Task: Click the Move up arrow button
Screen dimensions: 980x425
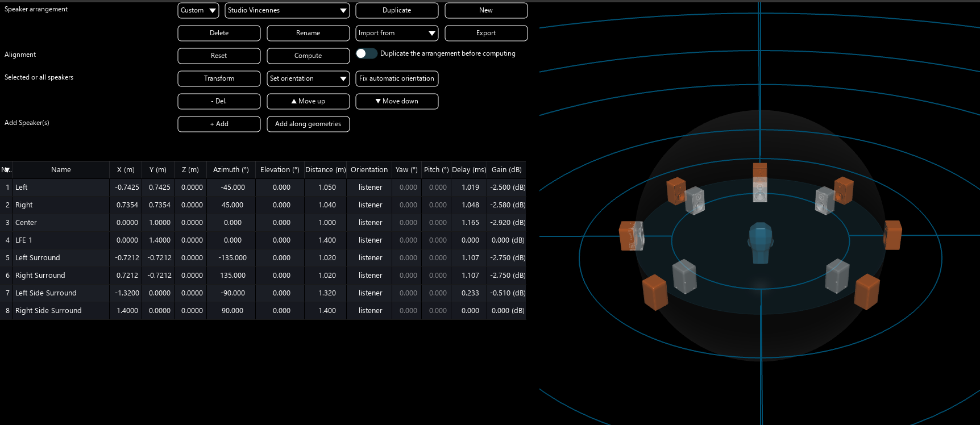Action: 308,101
